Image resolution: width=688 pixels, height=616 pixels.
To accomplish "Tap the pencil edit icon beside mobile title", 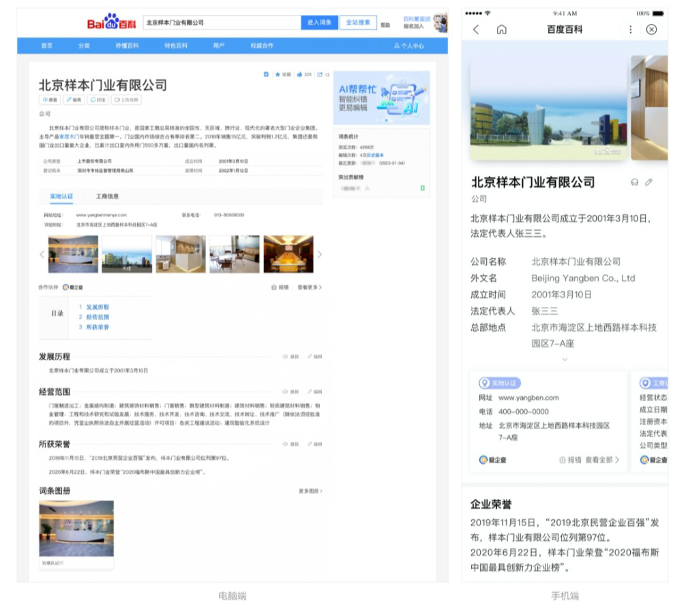I will pyautogui.click(x=649, y=182).
